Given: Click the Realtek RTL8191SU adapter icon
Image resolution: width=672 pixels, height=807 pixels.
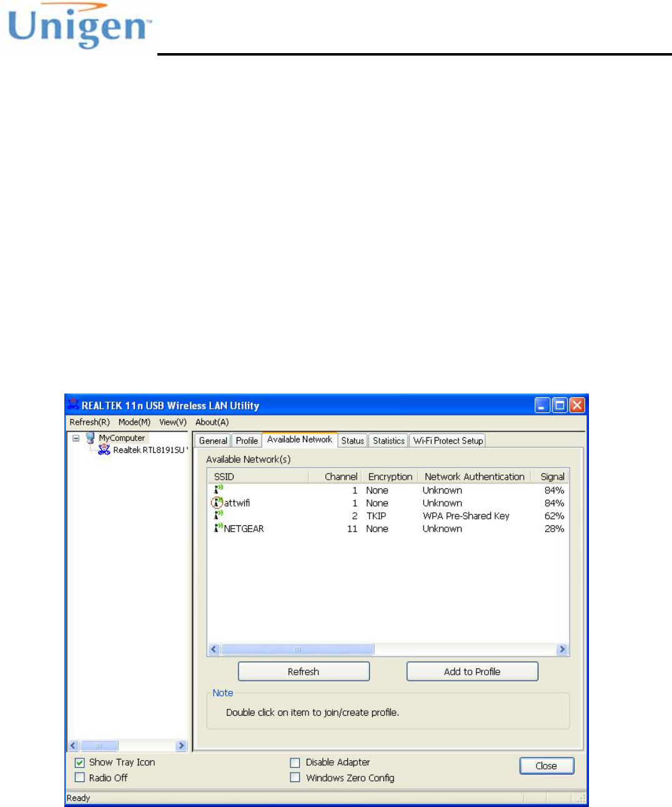Looking at the screenshot, I should tap(104, 450).
